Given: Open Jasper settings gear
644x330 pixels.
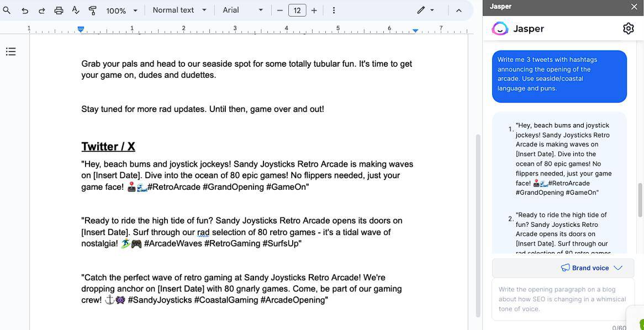Looking at the screenshot, I should (628, 29).
